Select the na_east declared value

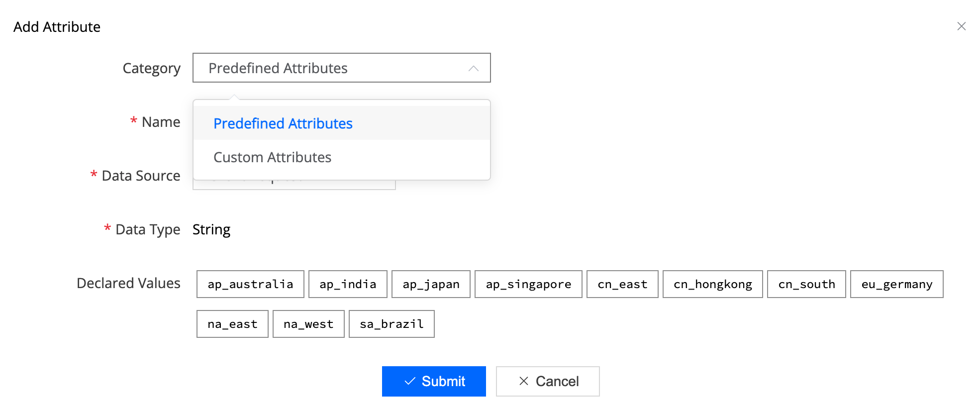pos(232,324)
